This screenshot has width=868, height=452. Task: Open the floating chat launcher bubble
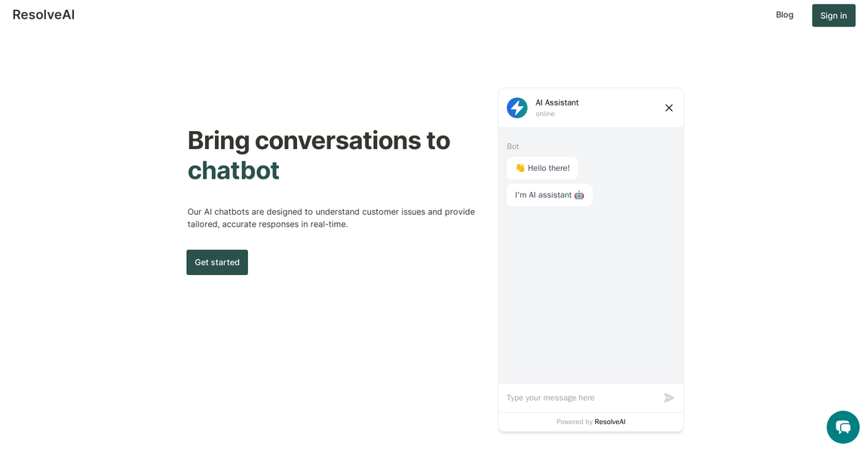[842, 427]
